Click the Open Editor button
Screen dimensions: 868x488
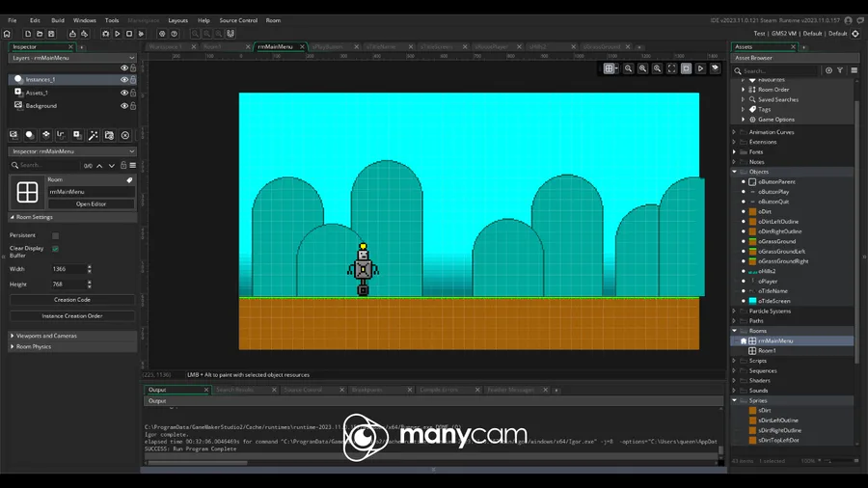click(91, 204)
